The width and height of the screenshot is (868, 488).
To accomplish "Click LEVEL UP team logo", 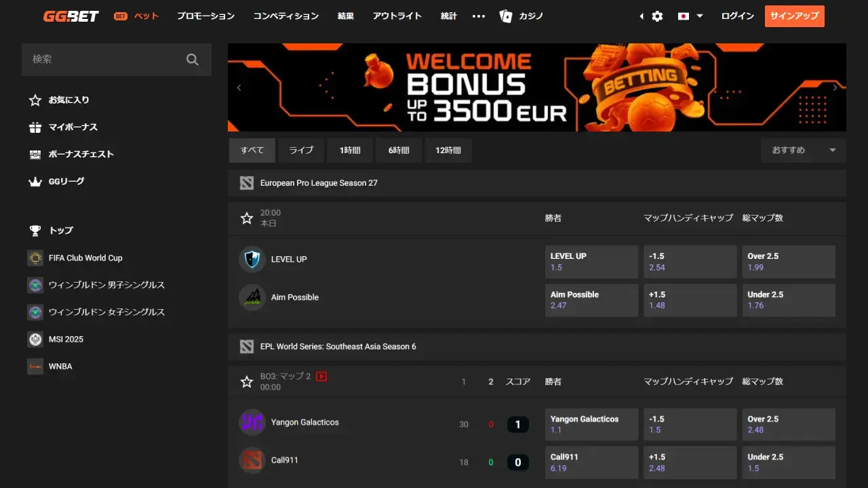I will 252,259.
